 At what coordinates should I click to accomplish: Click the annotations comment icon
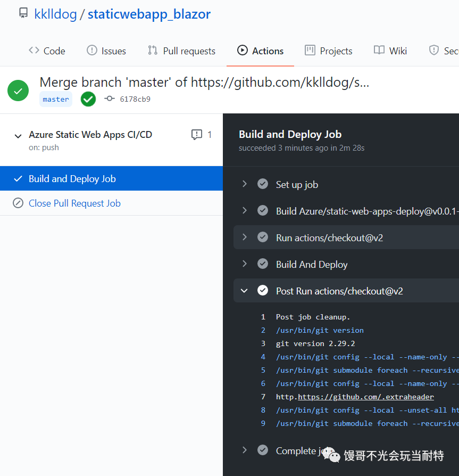coord(197,135)
